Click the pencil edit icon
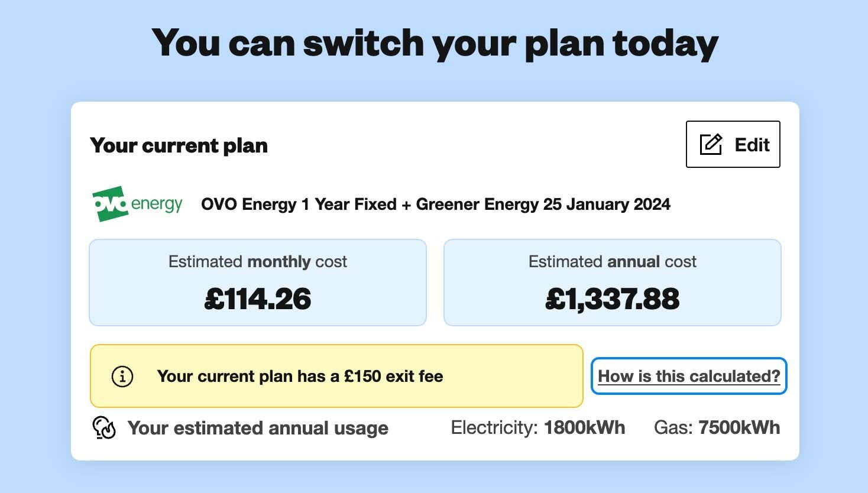868x493 pixels. pos(711,144)
